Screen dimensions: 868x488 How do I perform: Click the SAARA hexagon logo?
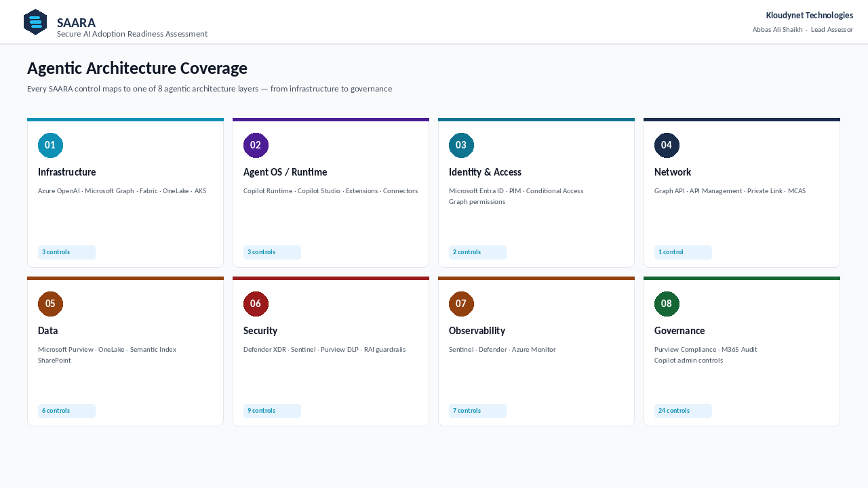pyautogui.click(x=35, y=22)
